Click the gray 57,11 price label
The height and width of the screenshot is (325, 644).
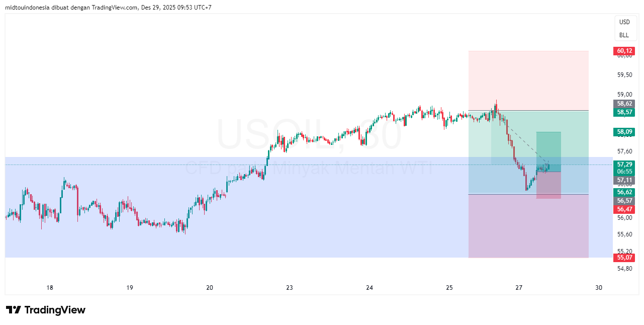623,180
